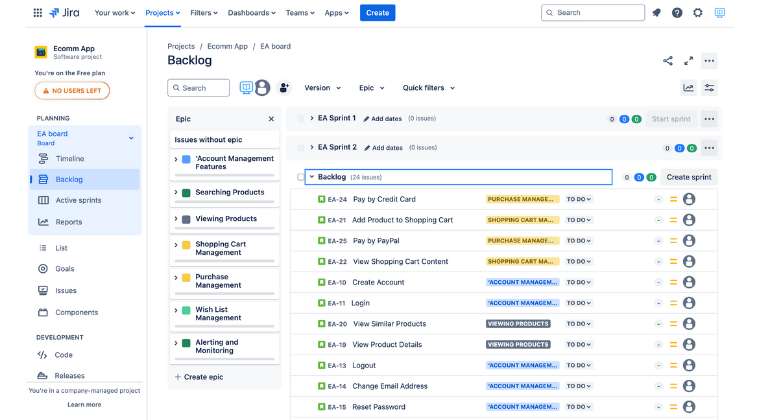Expand the 'Account Management Features epic
This screenshot has width=760, height=420.
coord(176,159)
